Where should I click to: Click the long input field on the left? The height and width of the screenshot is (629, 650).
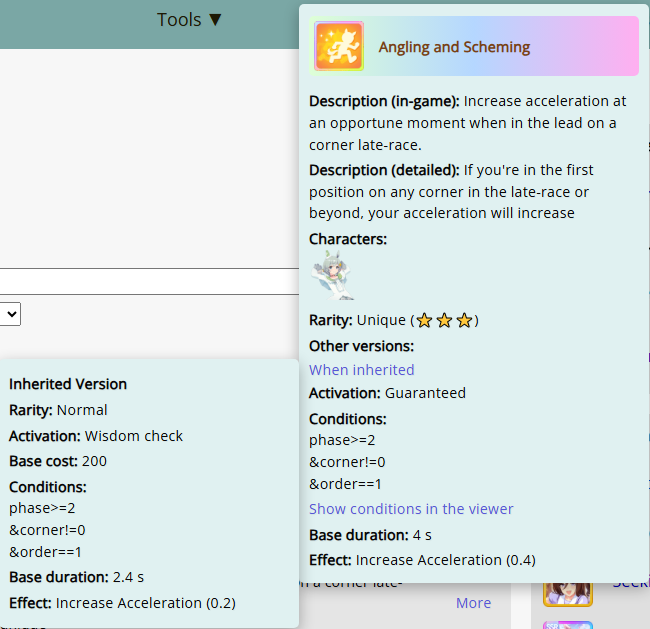[x=149, y=282]
